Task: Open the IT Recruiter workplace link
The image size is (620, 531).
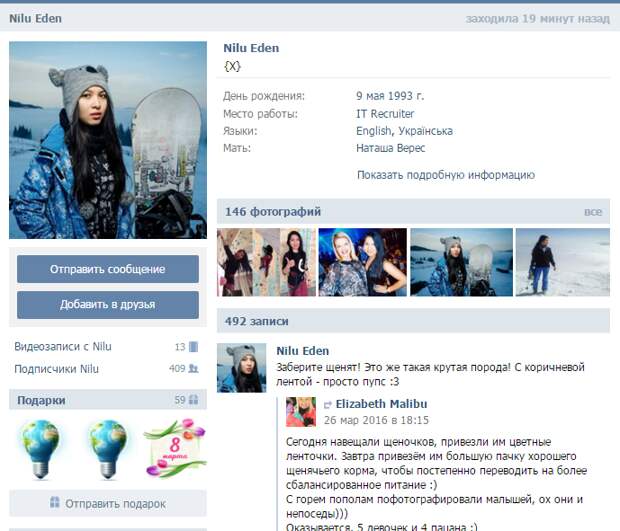Action: (385, 114)
